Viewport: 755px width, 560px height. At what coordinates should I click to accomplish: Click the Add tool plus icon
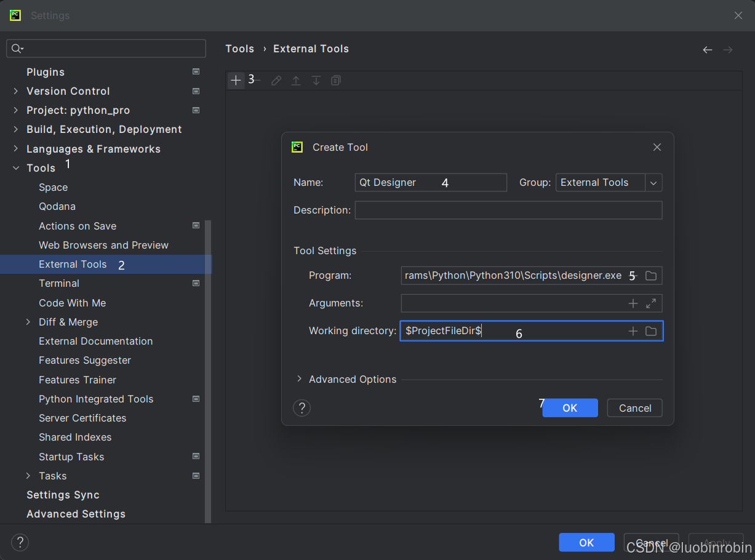pyautogui.click(x=236, y=81)
